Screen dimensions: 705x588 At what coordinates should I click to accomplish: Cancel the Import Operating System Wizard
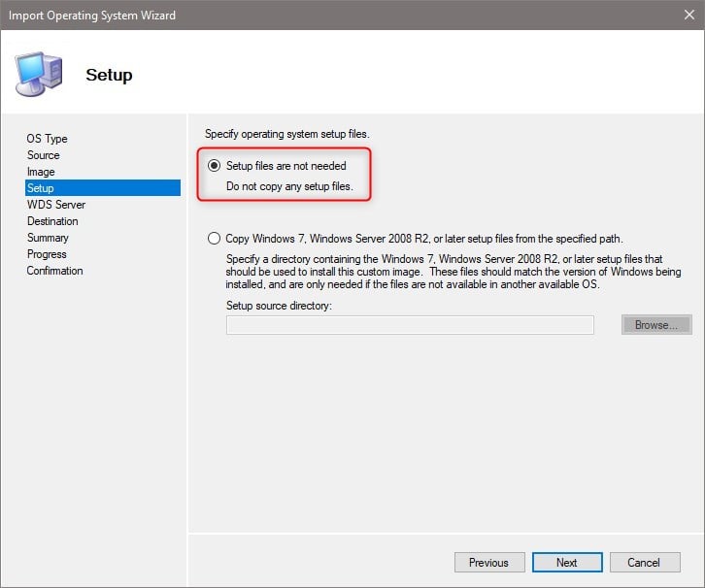645,563
